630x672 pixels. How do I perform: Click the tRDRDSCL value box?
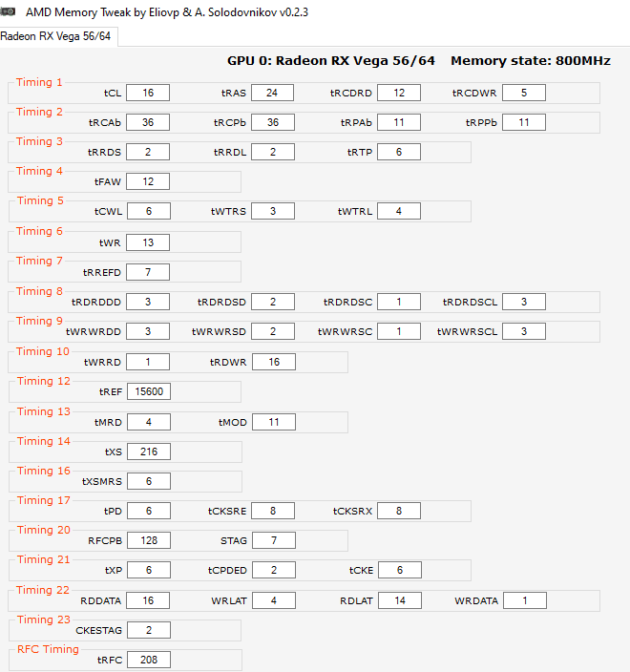524,302
